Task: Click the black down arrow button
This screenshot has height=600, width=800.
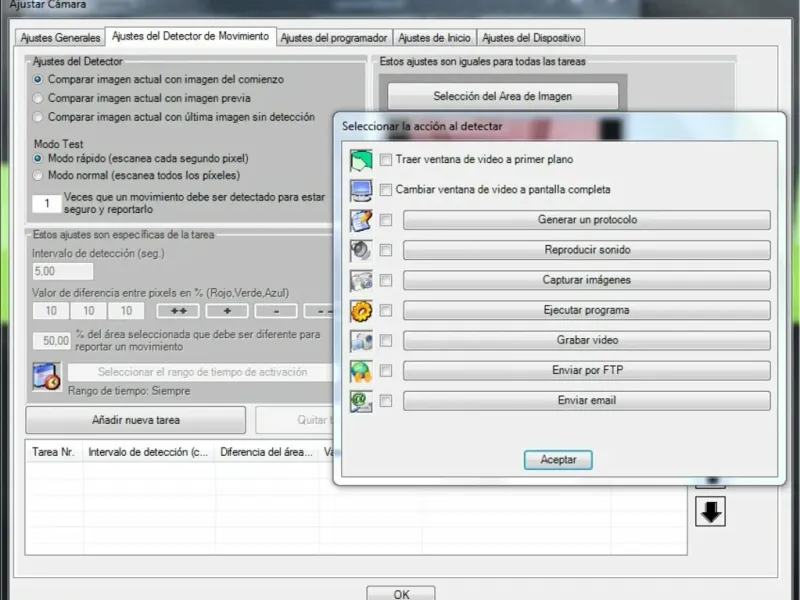Action: pos(710,512)
